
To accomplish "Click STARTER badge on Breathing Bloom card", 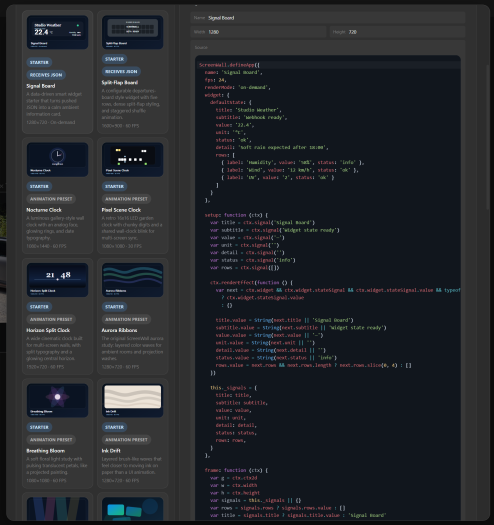I will point(39,427).
